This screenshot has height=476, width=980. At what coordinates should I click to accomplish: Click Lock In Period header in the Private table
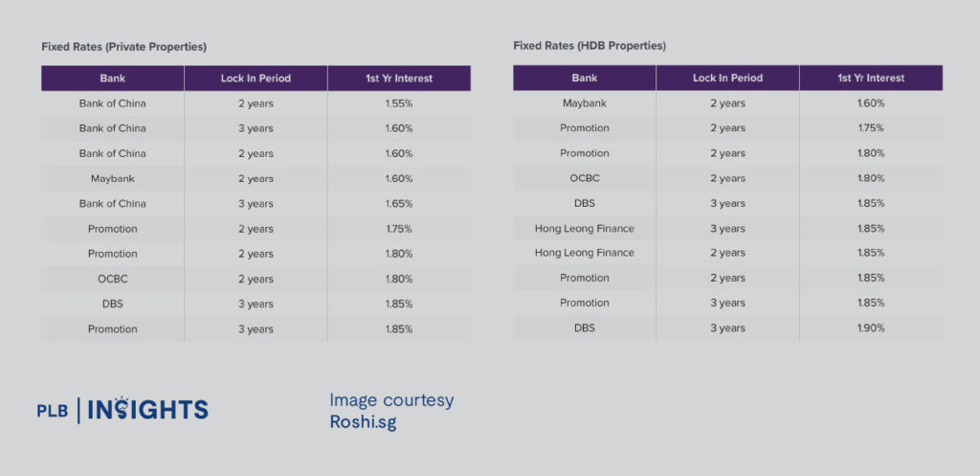(256, 78)
